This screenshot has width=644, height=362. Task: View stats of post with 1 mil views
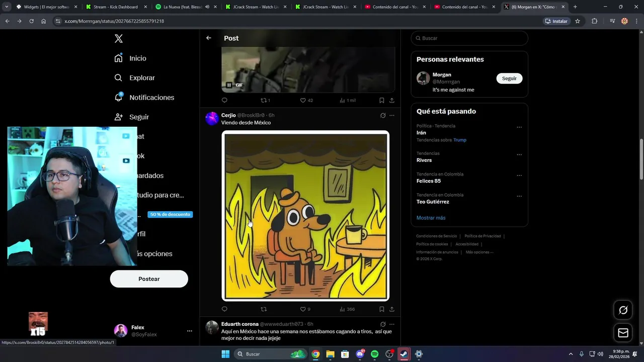[348, 101]
